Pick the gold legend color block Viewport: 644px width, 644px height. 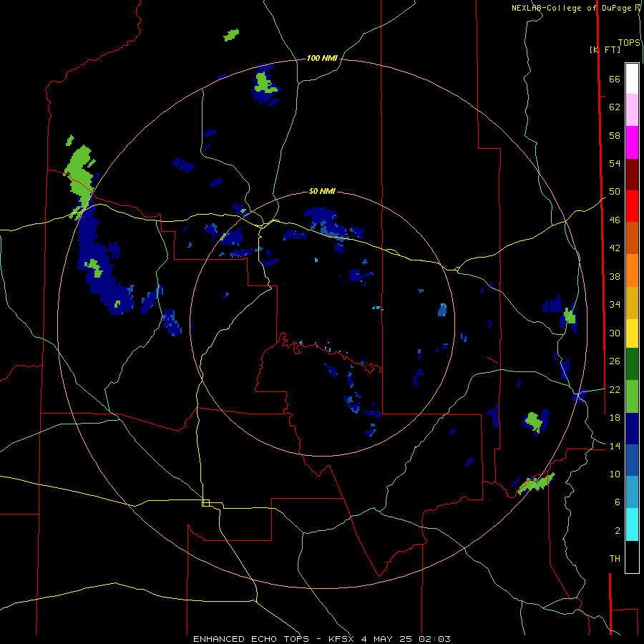pyautogui.click(x=632, y=303)
